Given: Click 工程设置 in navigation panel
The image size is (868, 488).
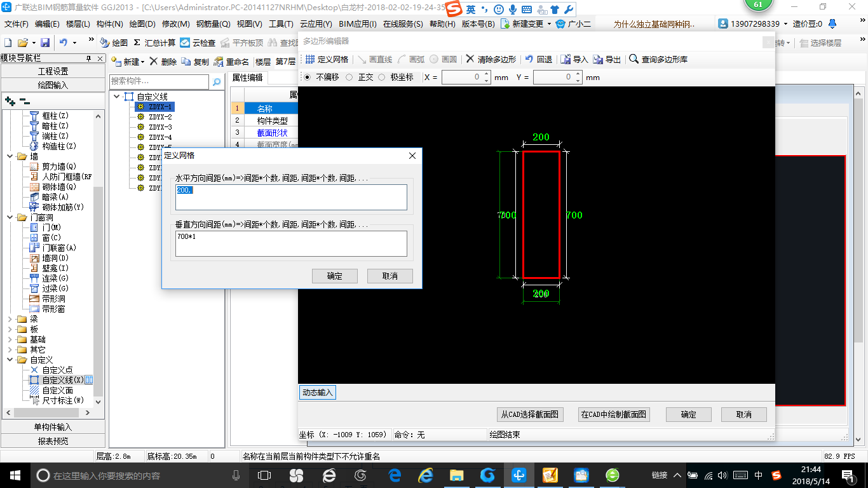Looking at the screenshot, I should pyautogui.click(x=53, y=71).
